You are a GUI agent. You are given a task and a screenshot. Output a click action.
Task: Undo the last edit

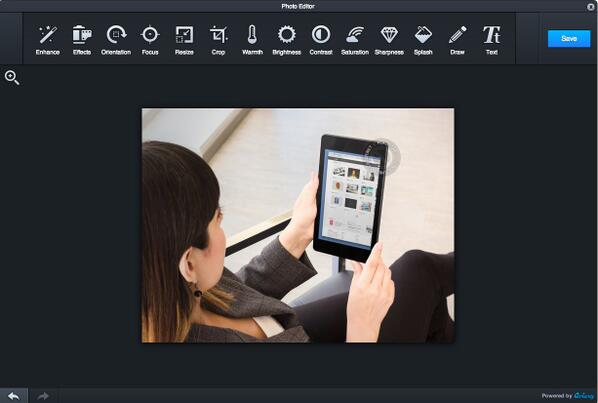point(14,396)
